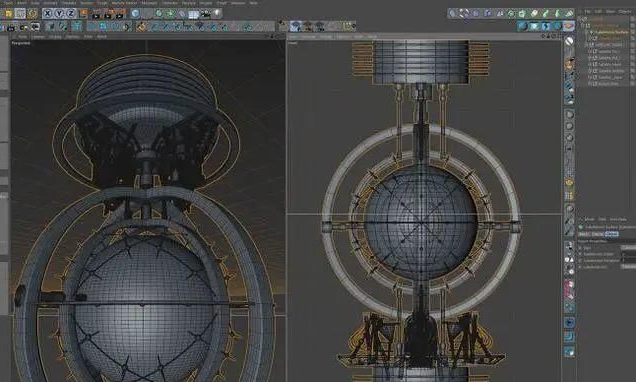
Task: Click the Render to Picture Viewer icon
Action: 107,14
